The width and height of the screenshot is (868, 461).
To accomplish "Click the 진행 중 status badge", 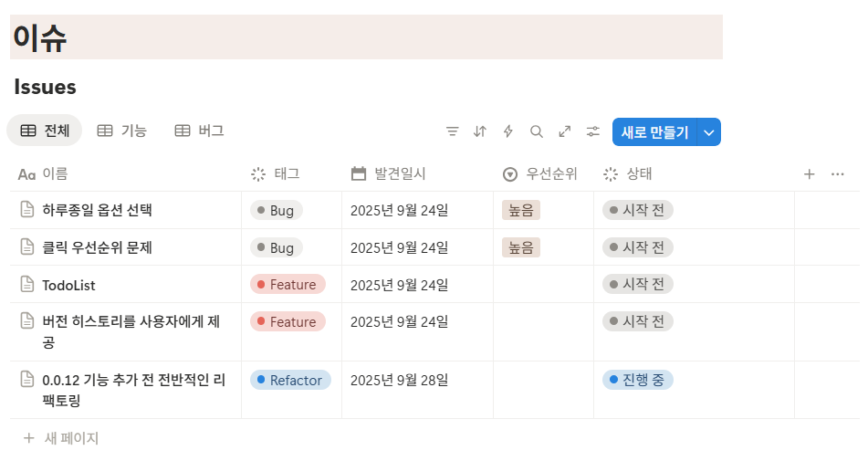I will click(x=638, y=380).
